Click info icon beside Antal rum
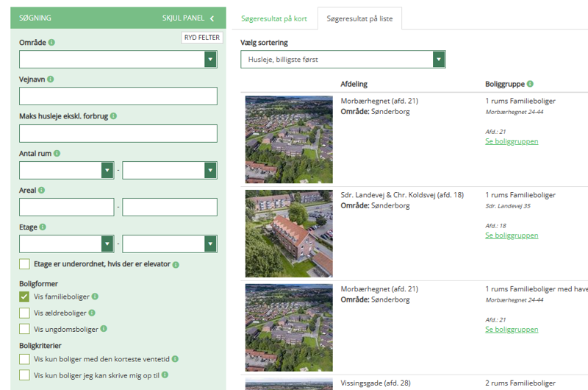588x390 pixels. click(x=57, y=154)
